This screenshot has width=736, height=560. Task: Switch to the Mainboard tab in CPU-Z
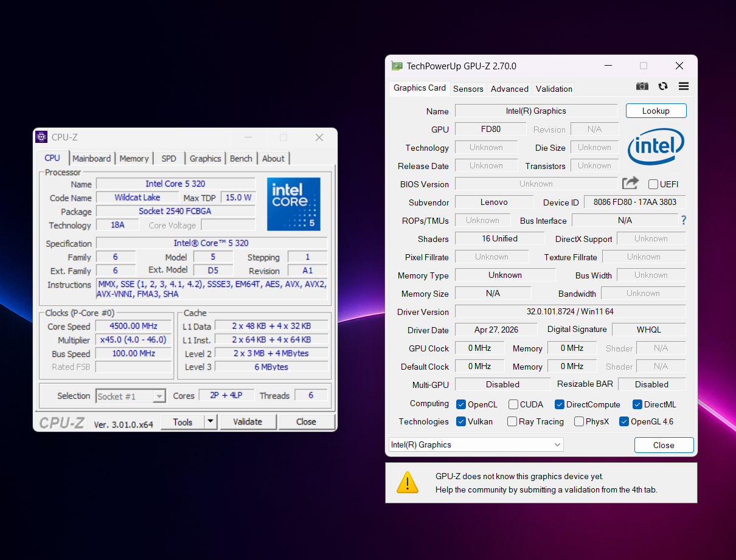pos(92,158)
